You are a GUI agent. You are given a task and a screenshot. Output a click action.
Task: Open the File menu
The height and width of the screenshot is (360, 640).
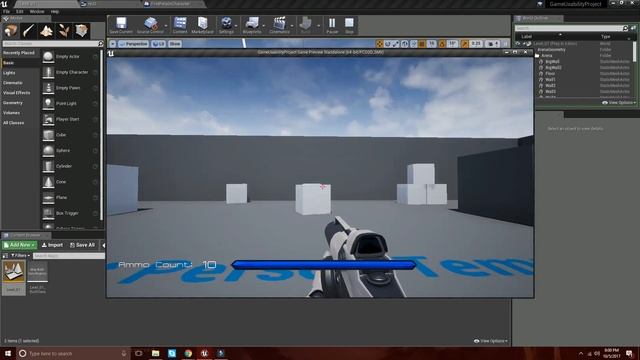7,11
